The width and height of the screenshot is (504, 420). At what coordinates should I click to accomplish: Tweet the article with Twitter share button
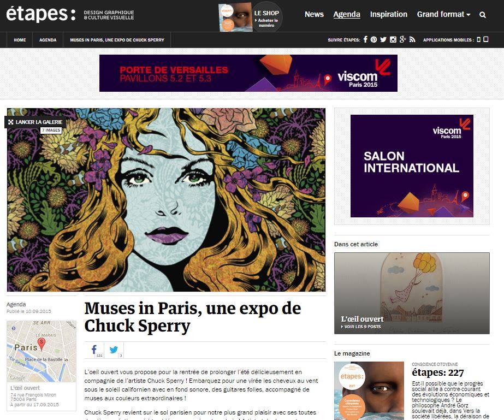click(x=114, y=350)
